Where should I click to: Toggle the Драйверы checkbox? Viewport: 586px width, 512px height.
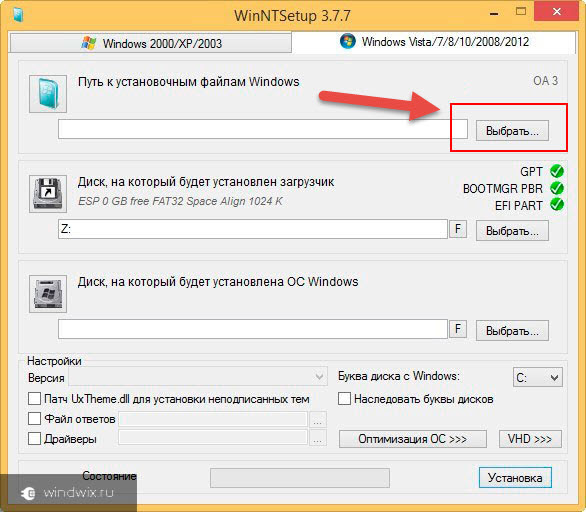coord(34,438)
